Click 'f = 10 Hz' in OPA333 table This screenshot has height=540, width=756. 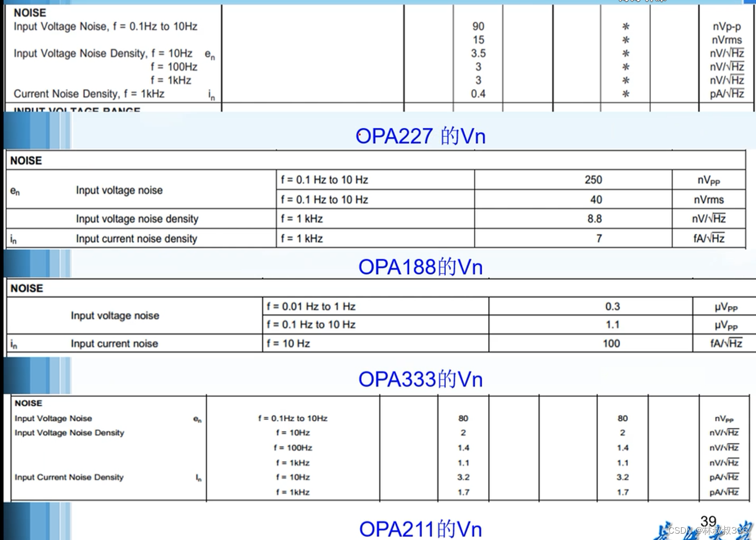(288, 344)
